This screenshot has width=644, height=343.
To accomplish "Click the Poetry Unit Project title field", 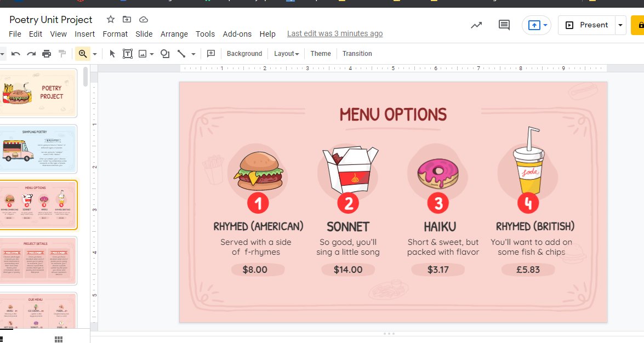I will (51, 20).
